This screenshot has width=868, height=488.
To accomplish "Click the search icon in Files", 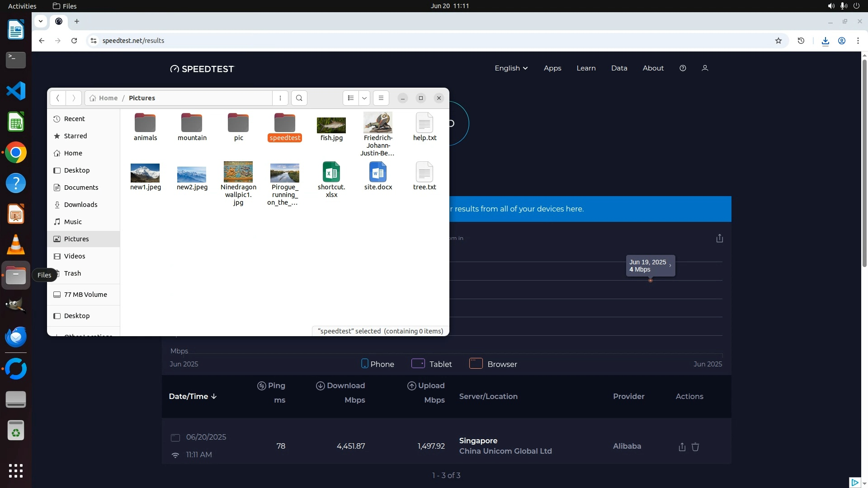I will (x=299, y=98).
